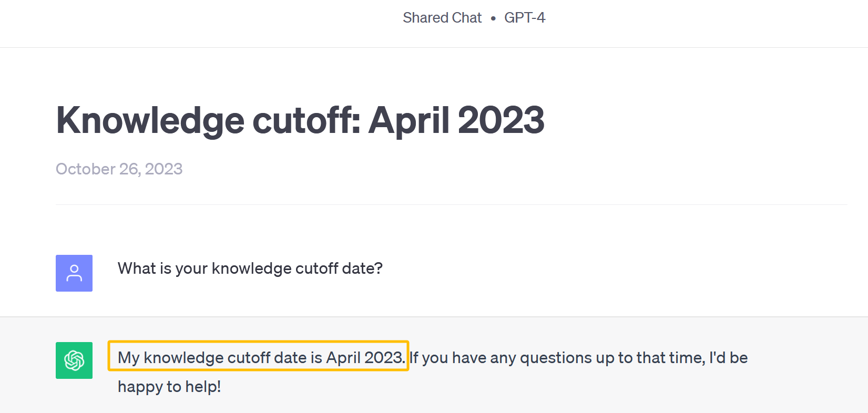Click the bullet separator before GPT-4
The height and width of the screenshot is (413, 868).
(493, 18)
